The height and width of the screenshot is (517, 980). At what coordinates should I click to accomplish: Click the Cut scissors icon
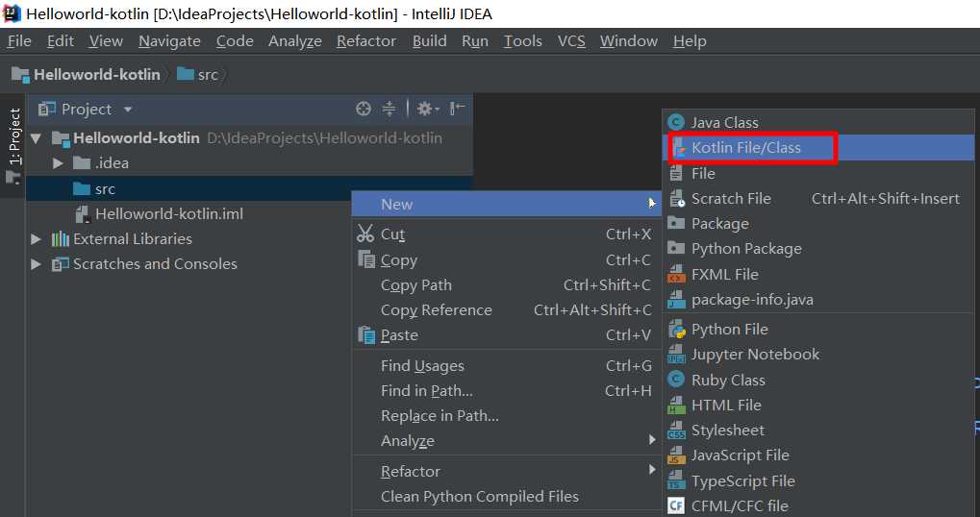(x=365, y=234)
